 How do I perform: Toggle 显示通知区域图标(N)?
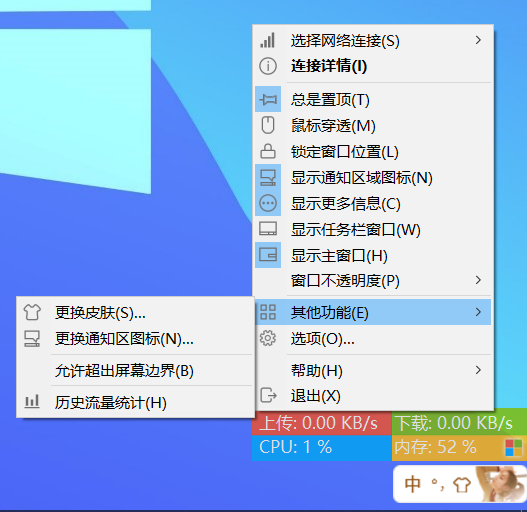click(373, 177)
